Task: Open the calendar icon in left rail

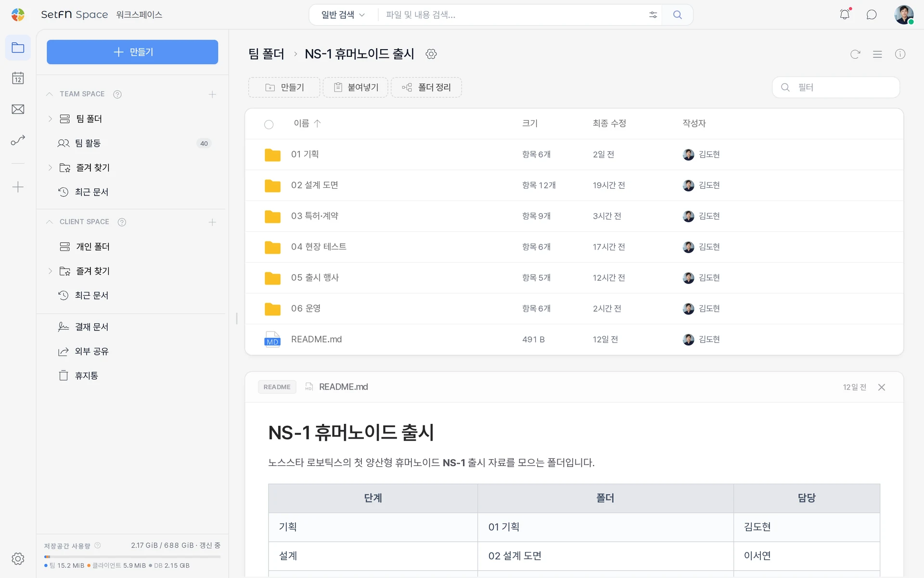Action: [18, 78]
